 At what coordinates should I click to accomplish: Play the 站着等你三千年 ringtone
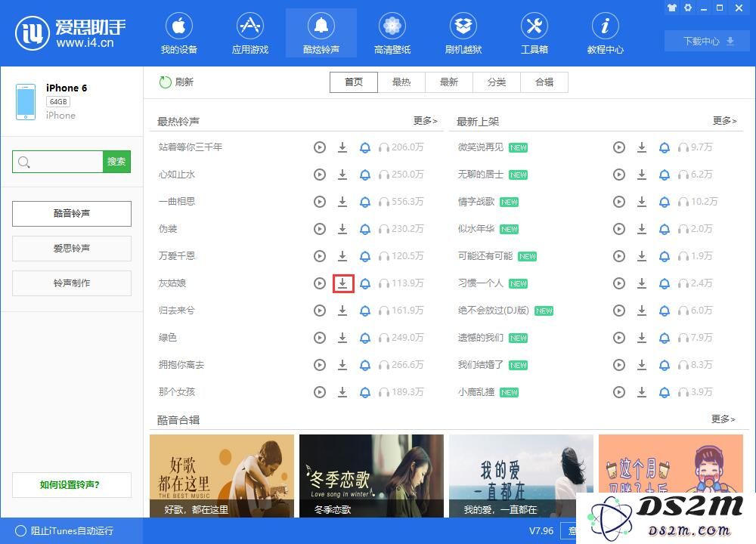[x=320, y=147]
